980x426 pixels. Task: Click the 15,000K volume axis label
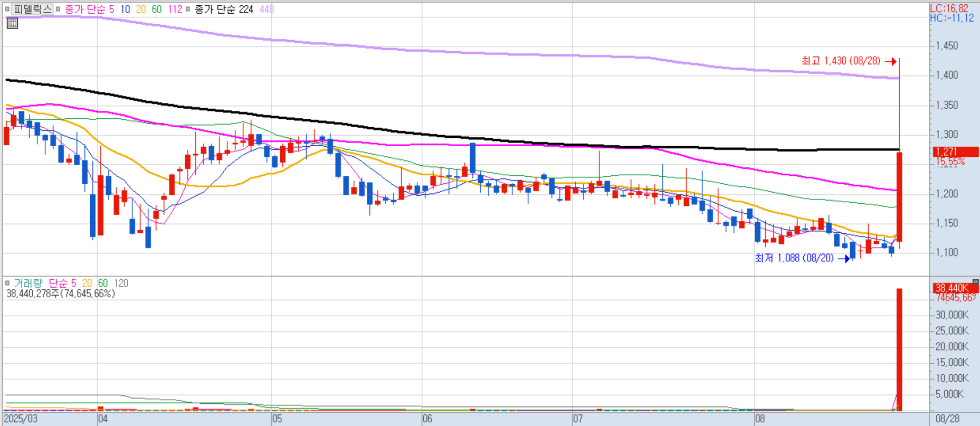952,363
